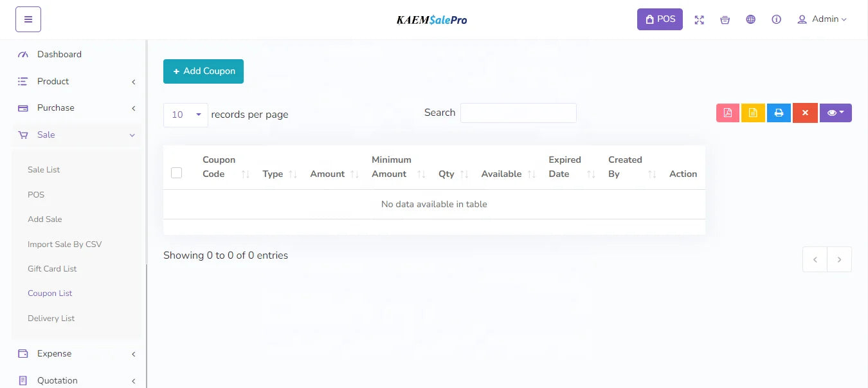Image resolution: width=868 pixels, height=388 pixels.
Task: Toggle the hamburger sidebar menu button
Action: pyautogui.click(x=28, y=19)
